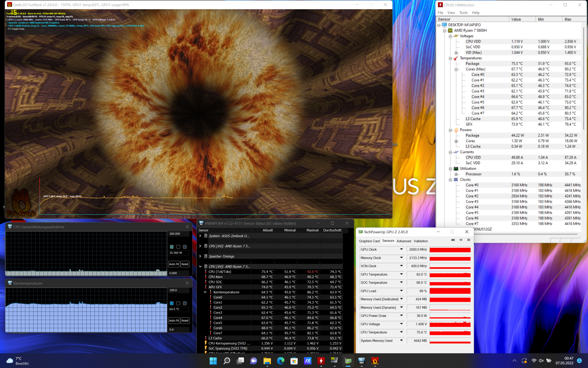Switch to Graphics Card tab in GPU-Z

click(x=369, y=241)
